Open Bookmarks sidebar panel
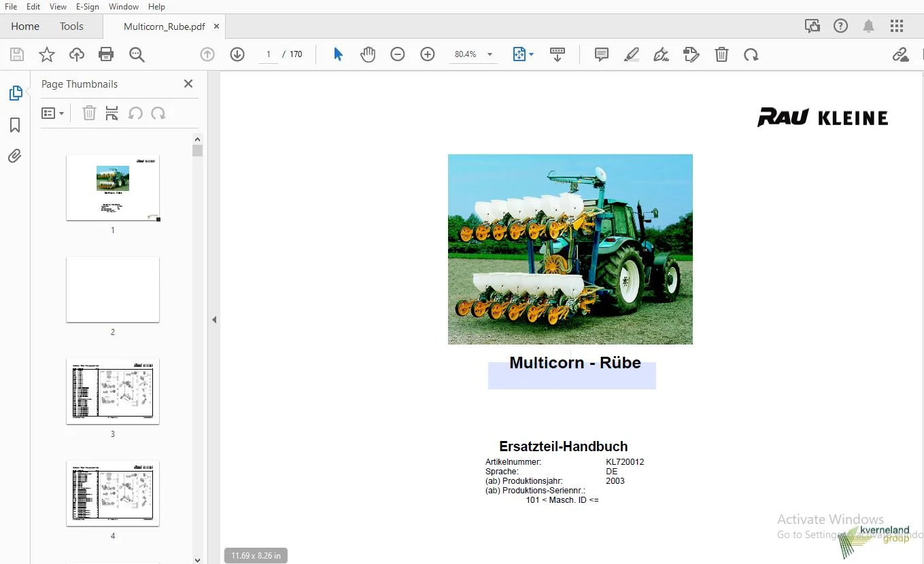924x564 pixels. pos(15,125)
